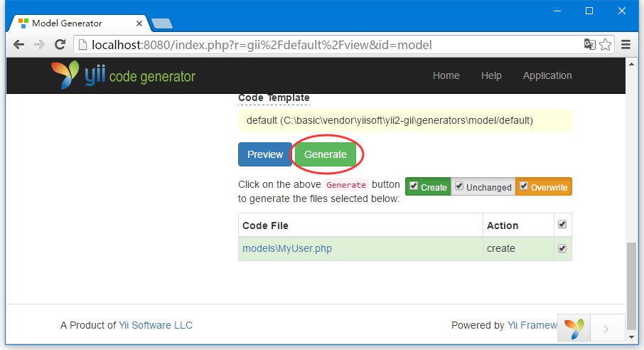Click the green Generate button
This screenshot has height=350, width=644.
tap(326, 154)
